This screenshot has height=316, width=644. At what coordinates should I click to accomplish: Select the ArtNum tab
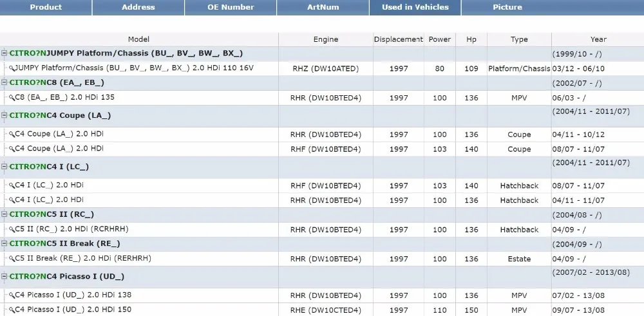pyautogui.click(x=323, y=7)
